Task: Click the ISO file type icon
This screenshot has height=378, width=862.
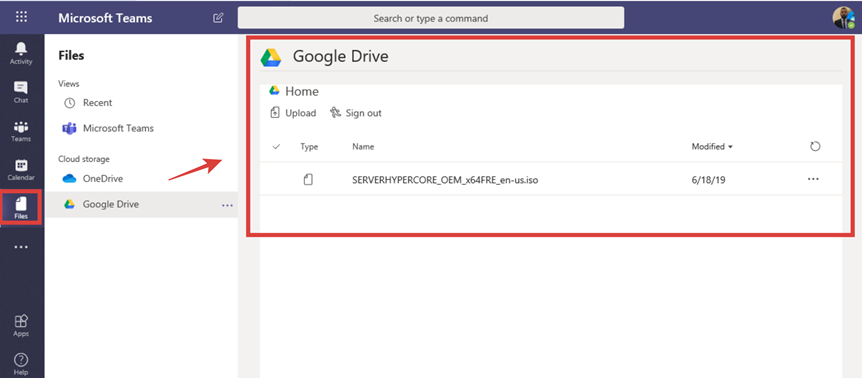Action: click(x=308, y=179)
